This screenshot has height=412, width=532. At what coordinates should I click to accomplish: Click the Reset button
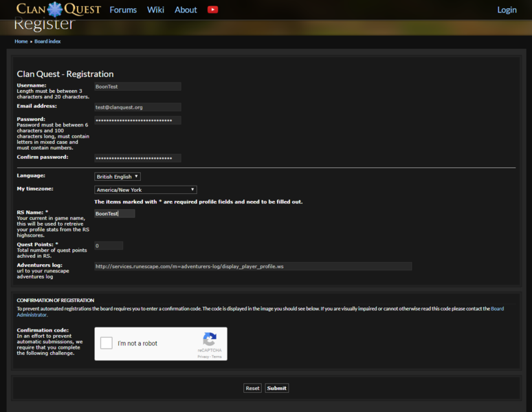(252, 388)
